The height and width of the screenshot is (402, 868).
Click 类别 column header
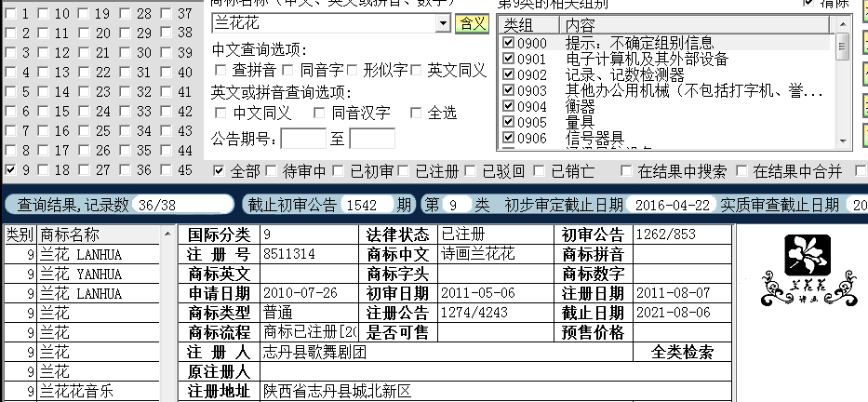(20, 234)
